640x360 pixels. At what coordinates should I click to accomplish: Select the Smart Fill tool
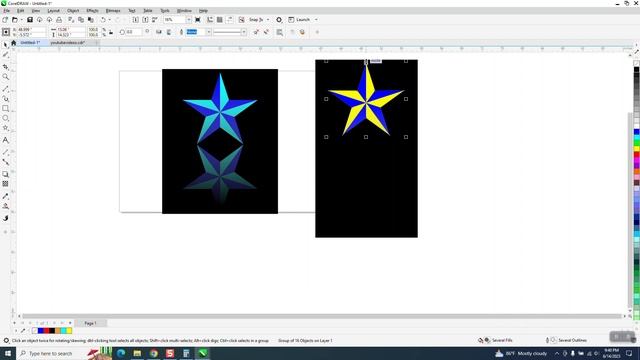click(5, 218)
